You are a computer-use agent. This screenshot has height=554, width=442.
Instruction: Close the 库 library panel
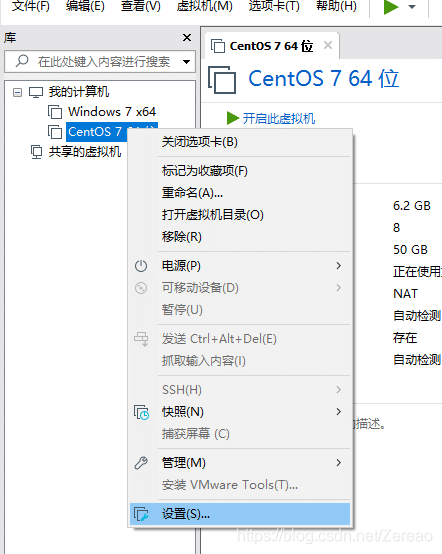pos(187,37)
